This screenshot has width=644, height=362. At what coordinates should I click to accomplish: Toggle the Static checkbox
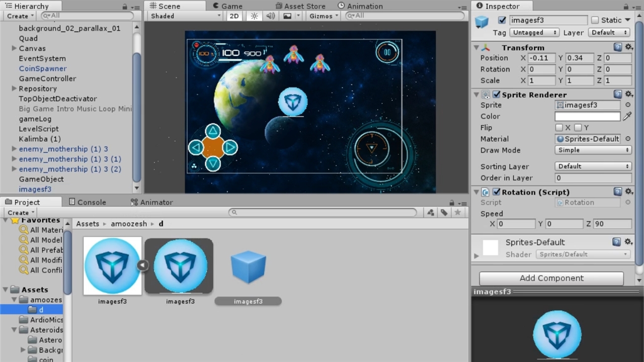pos(595,20)
